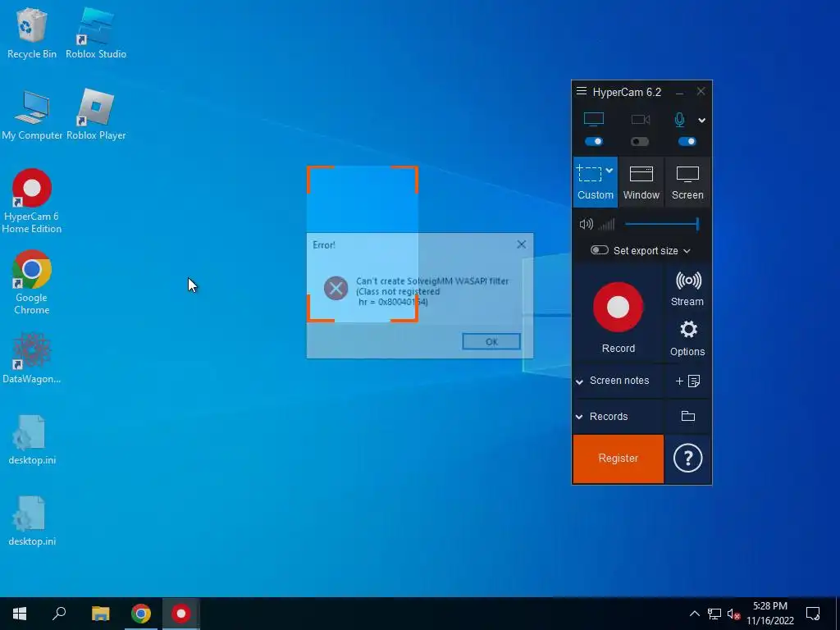The image size is (840, 630).
Task: Select Screen capture mode
Action: click(x=687, y=182)
